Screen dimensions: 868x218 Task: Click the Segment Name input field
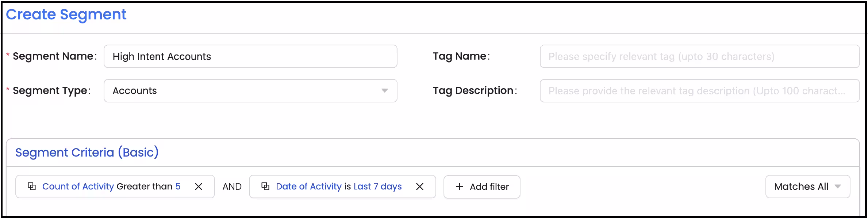pos(250,56)
